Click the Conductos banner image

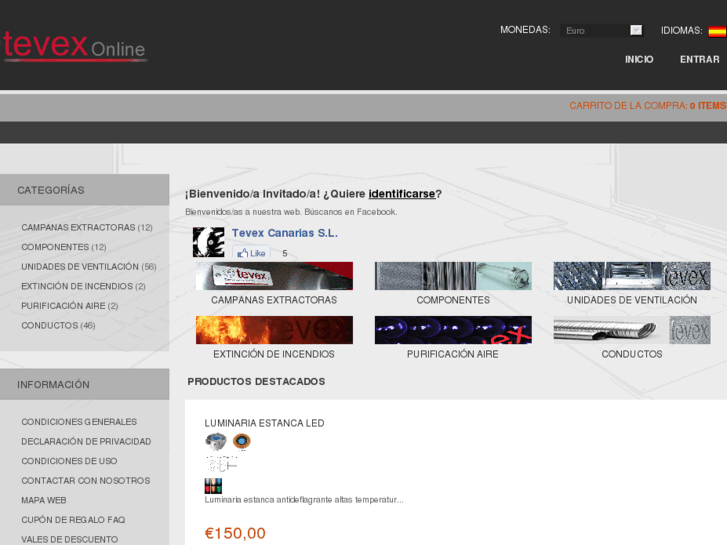[x=632, y=330]
